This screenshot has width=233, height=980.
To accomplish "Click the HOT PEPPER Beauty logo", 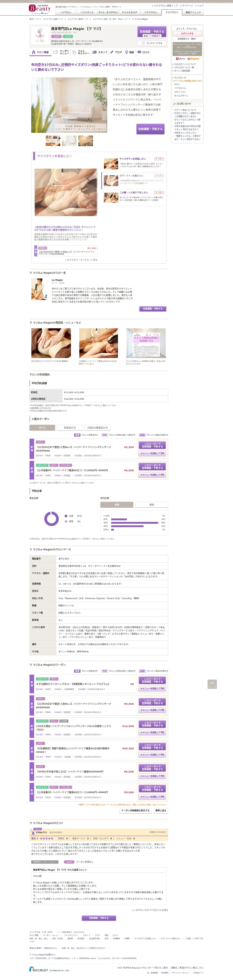I will [x=40, y=9].
